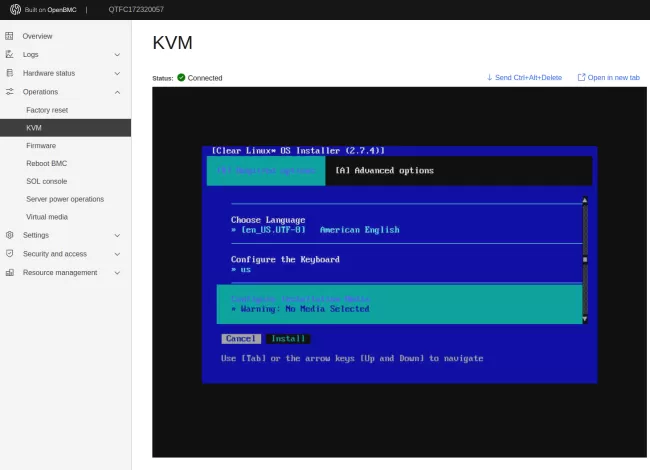Expand the Logs section chevron
650x470 pixels.
click(x=117, y=55)
